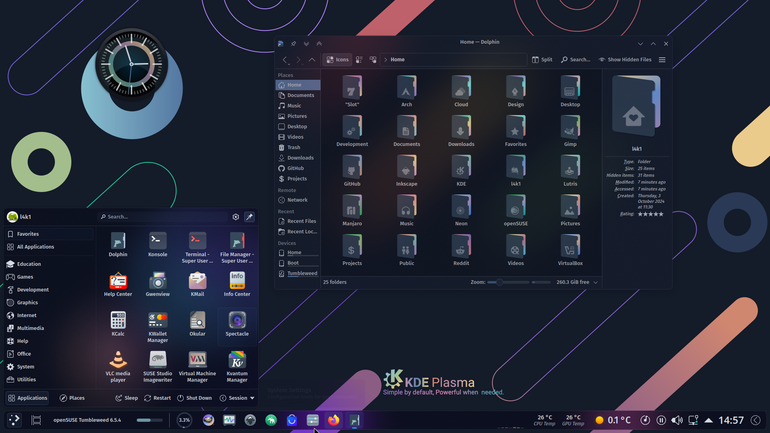Open Dolphin hamburger menu
This screenshot has height=433, width=770.
(662, 59)
